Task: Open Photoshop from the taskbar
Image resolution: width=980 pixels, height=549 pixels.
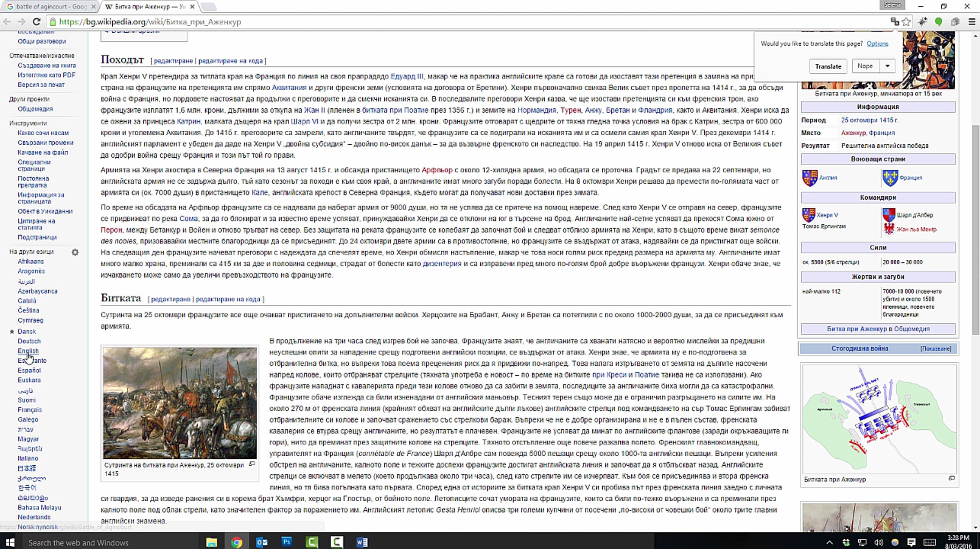Action: pos(287,542)
